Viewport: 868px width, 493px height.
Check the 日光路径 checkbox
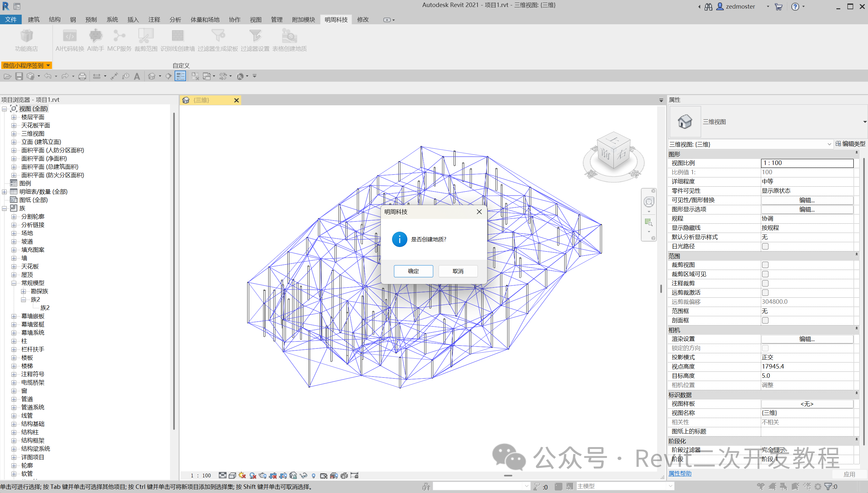[x=765, y=246]
